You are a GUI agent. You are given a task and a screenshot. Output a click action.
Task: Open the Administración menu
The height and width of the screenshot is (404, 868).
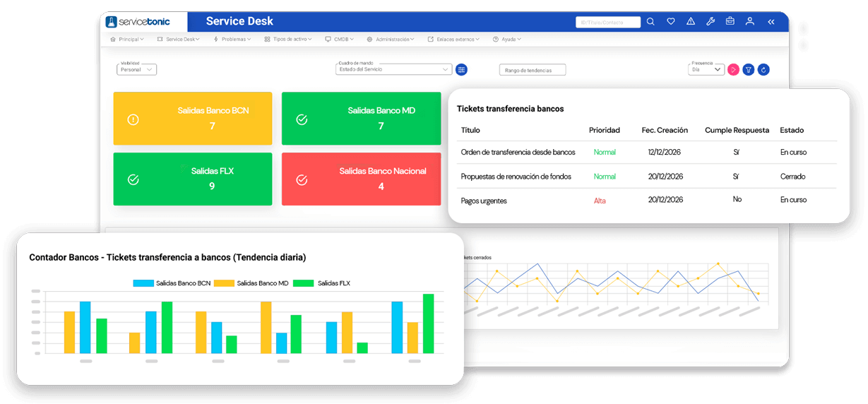391,40
